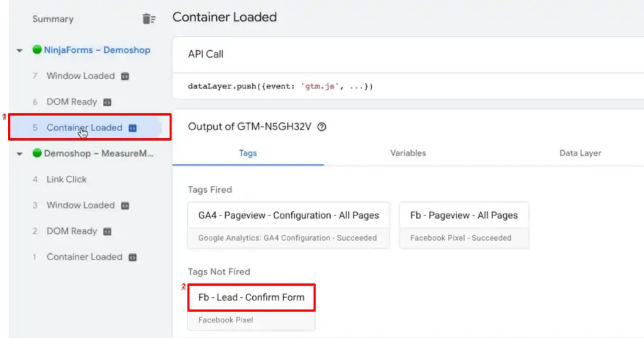Image resolution: width=644 pixels, height=338 pixels.
Task: Click the API Call heading
Action: (206, 54)
